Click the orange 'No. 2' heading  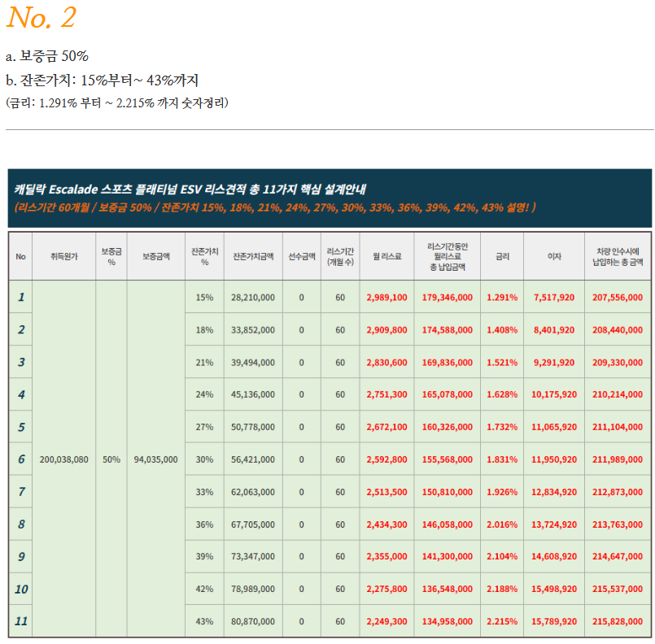pyautogui.click(x=41, y=18)
